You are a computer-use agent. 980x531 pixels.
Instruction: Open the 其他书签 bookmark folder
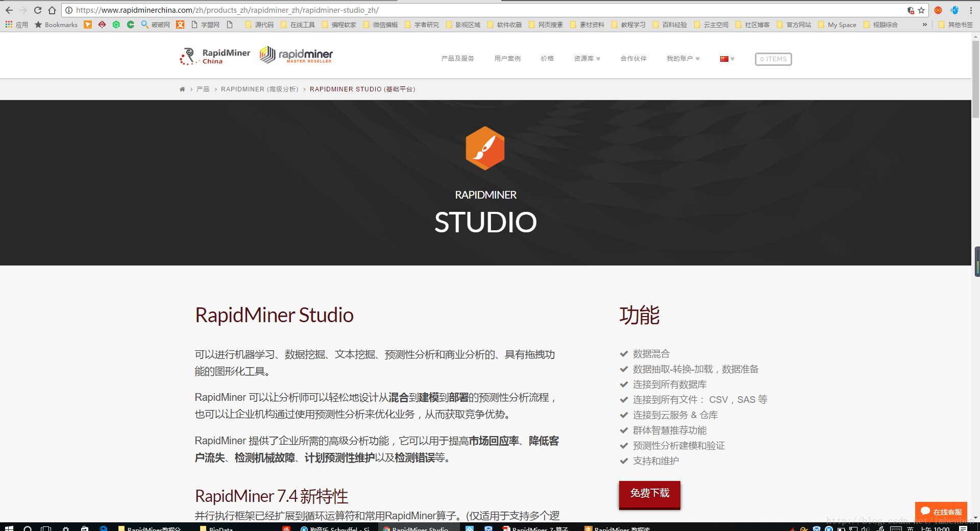[955, 25]
